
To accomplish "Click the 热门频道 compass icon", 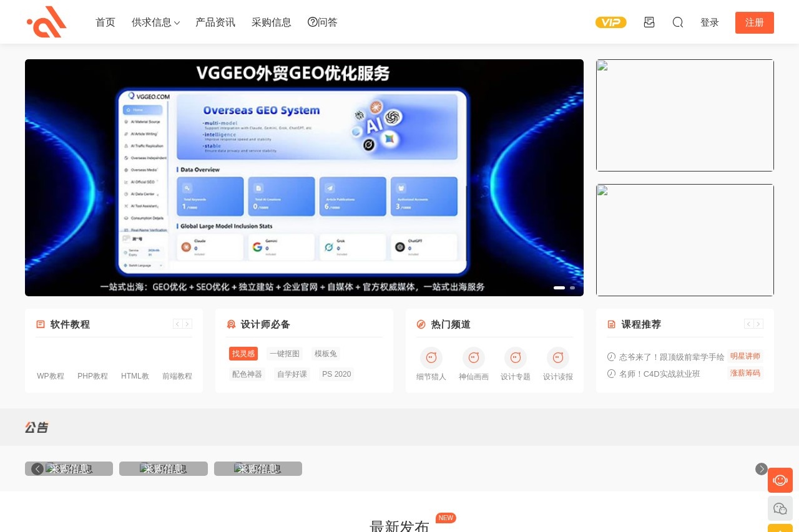I will pyautogui.click(x=421, y=324).
